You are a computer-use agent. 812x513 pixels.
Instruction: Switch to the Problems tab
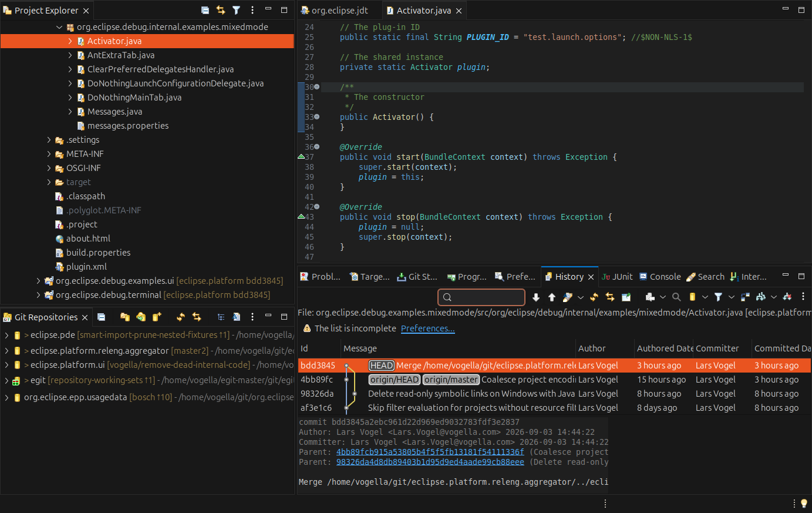[x=320, y=277]
